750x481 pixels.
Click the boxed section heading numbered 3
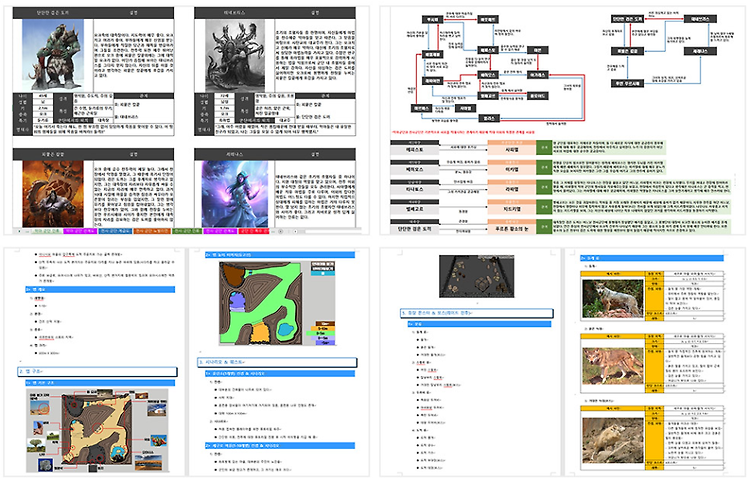pos(277,362)
